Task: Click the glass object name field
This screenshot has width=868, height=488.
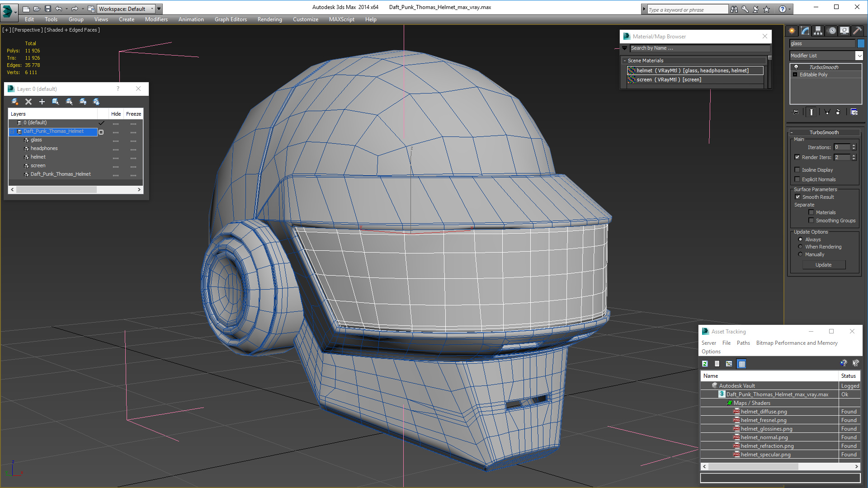Action: [x=822, y=43]
